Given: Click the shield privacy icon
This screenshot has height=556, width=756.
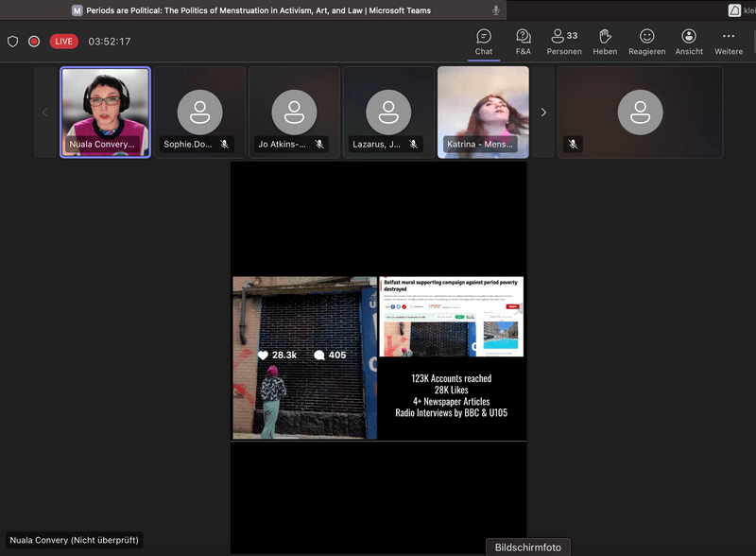Looking at the screenshot, I should click(13, 42).
